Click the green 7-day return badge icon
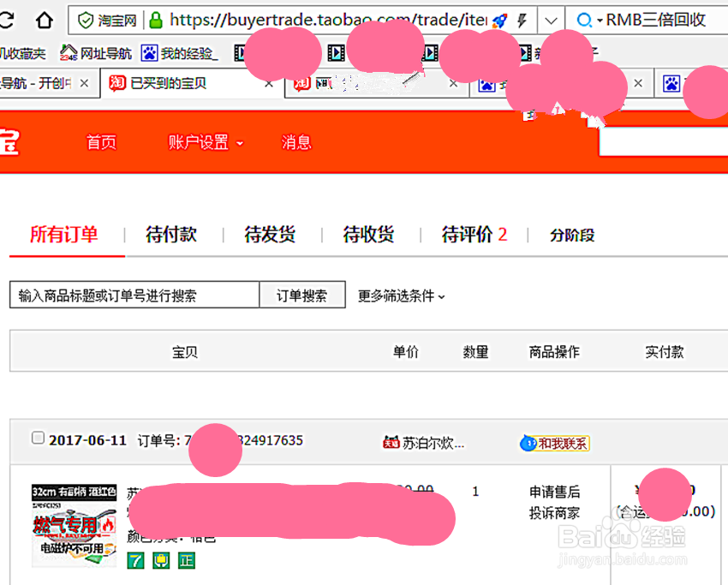This screenshot has width=728, height=585. click(x=134, y=560)
